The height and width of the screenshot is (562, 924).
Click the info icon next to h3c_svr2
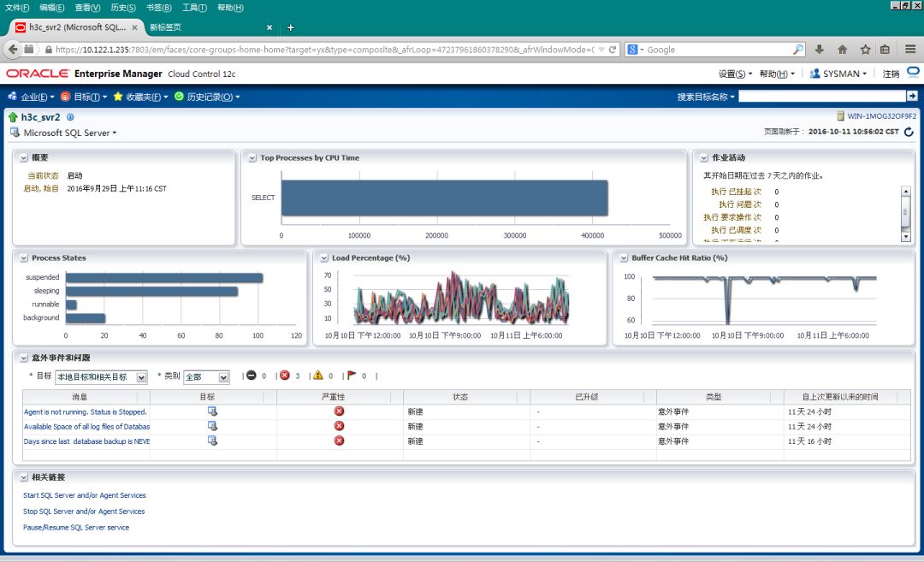(x=70, y=117)
